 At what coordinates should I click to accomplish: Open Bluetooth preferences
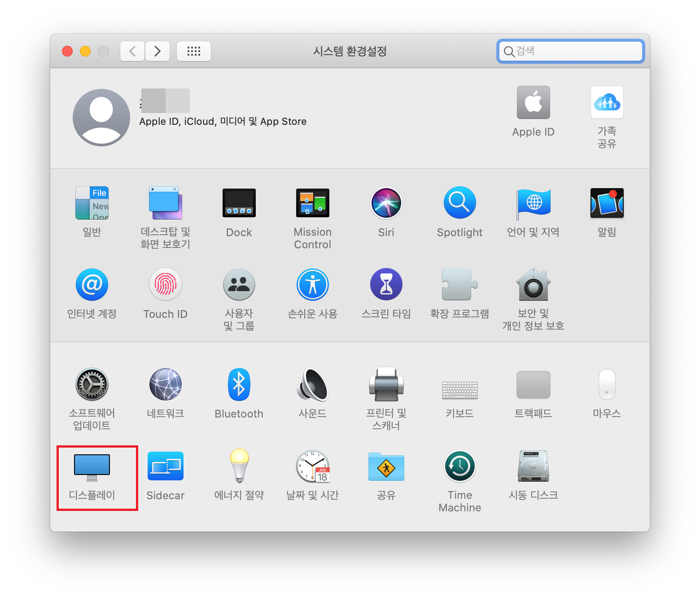coord(239,384)
